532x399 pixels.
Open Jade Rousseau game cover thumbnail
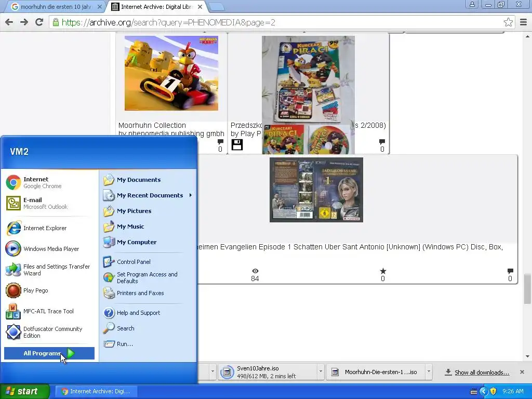click(316, 190)
